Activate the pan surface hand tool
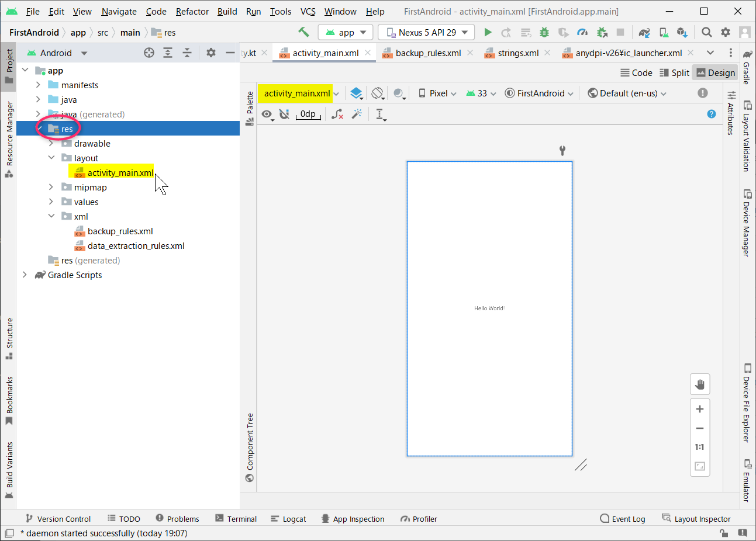The image size is (756, 541). 700,384
